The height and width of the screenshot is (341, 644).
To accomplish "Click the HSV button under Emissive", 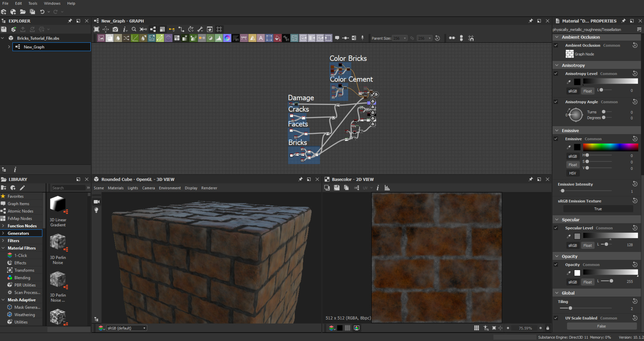I will tap(572, 173).
